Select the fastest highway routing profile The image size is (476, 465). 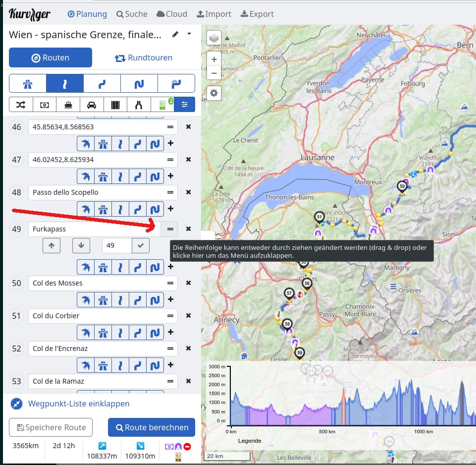pos(28,83)
